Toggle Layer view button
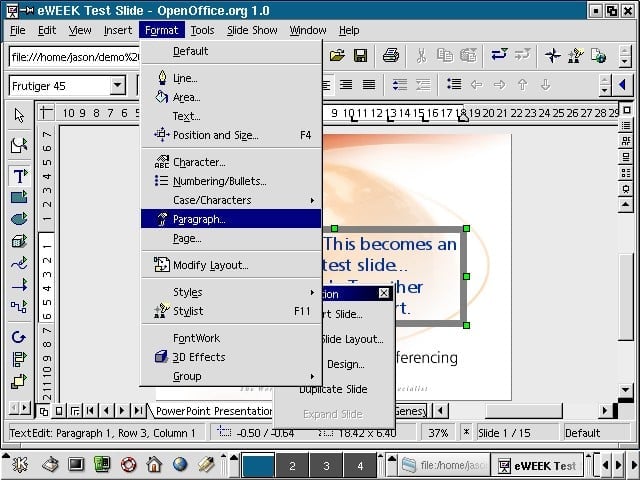The image size is (640, 480). (75, 411)
